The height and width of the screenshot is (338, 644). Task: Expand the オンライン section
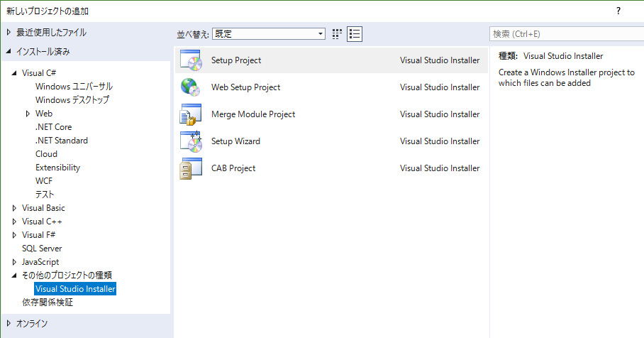tap(9, 324)
